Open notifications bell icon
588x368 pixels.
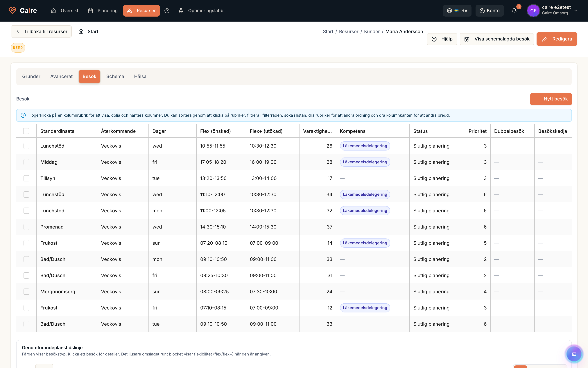pyautogui.click(x=514, y=11)
